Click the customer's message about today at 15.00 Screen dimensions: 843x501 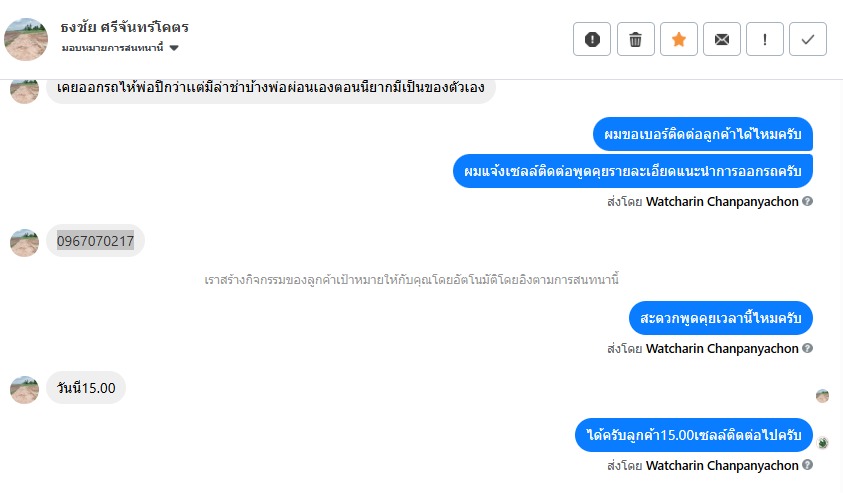tap(86, 388)
